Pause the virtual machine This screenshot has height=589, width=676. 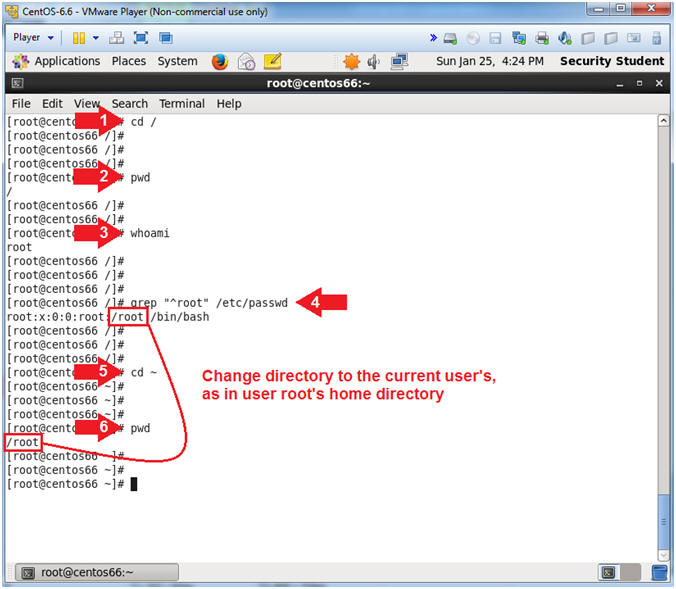tap(79, 38)
